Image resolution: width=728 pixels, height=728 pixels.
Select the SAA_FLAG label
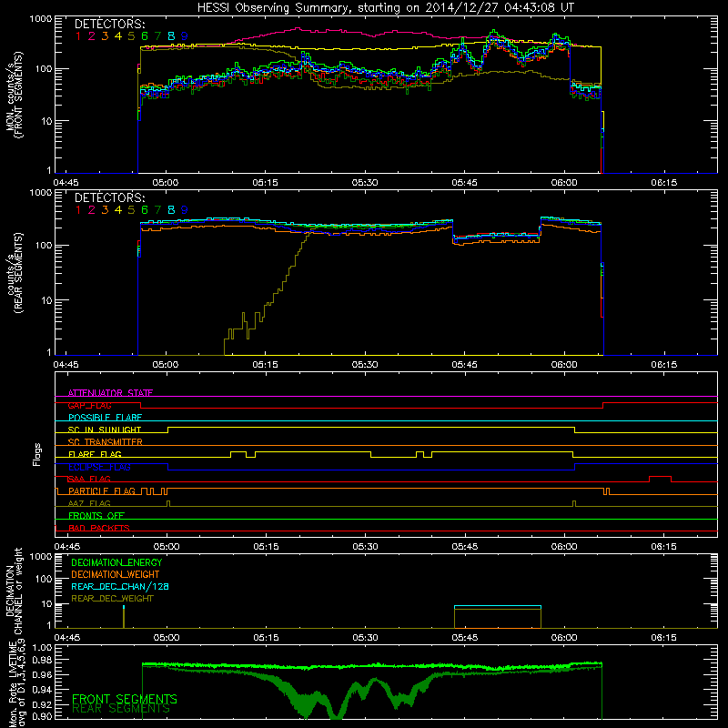[89, 479]
